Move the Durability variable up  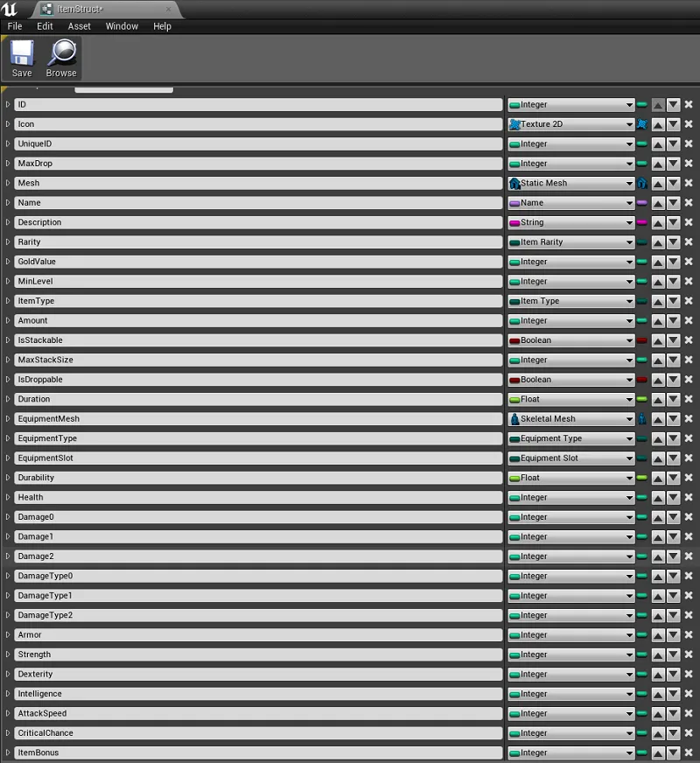tap(658, 478)
